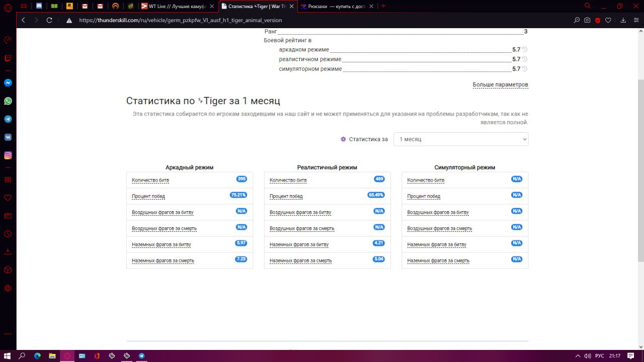Click Наземных фрагов за смерть in Реалистичный режим

[x=301, y=260]
